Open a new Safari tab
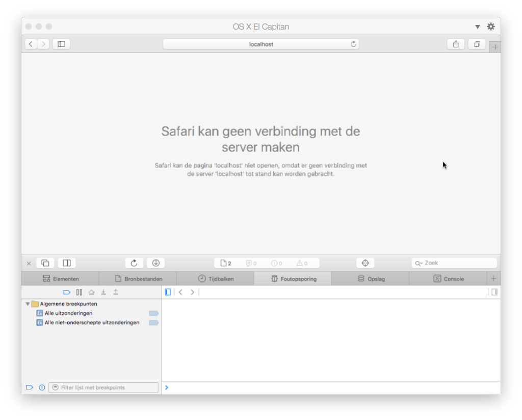522x420 pixels. [x=495, y=47]
